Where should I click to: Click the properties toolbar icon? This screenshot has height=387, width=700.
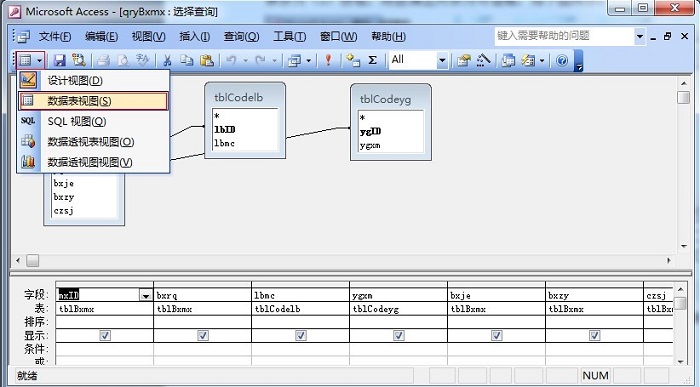click(x=464, y=60)
